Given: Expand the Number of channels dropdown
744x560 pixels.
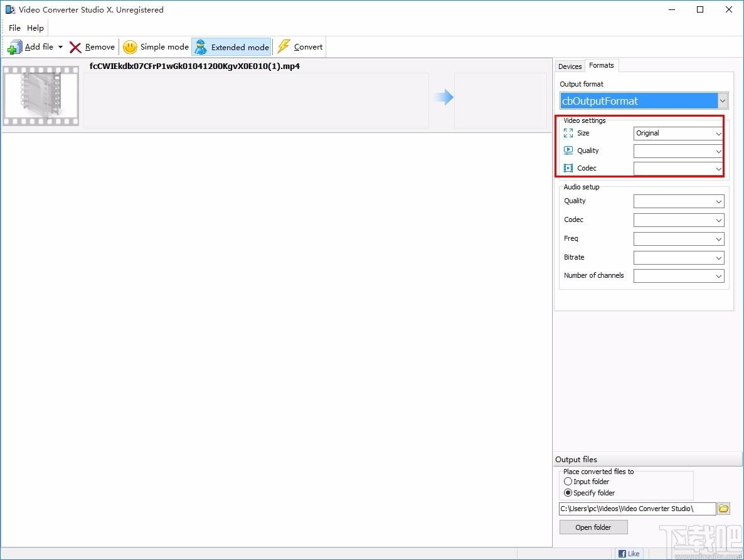Looking at the screenshot, I should (679, 276).
